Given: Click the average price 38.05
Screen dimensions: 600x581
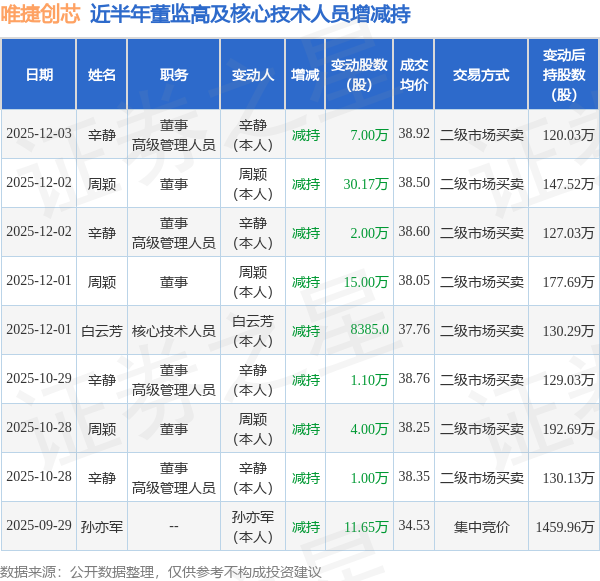Looking at the screenshot, I should (414, 281).
